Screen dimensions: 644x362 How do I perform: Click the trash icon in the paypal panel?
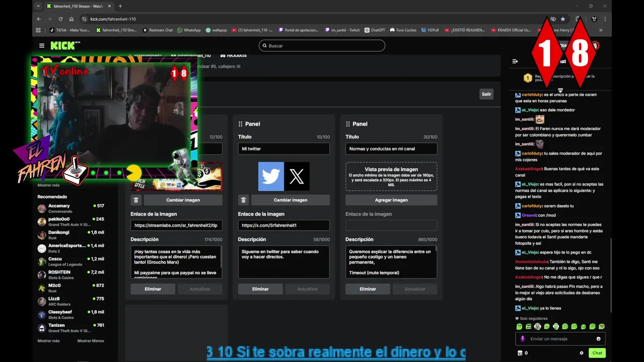136,200
